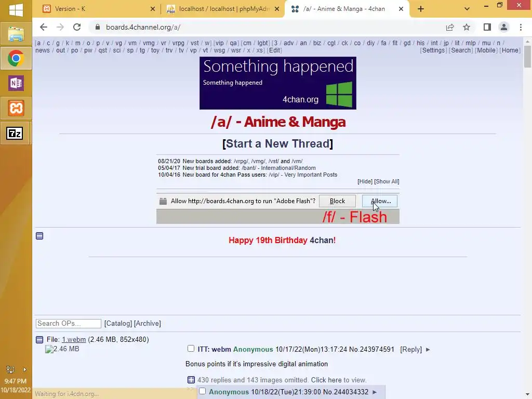Open XAMPP from the taskbar

click(x=16, y=108)
